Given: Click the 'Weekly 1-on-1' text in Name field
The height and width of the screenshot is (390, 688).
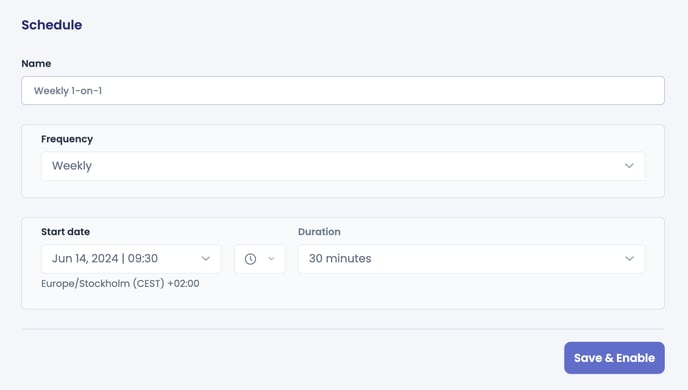Looking at the screenshot, I should pyautogui.click(x=68, y=91).
